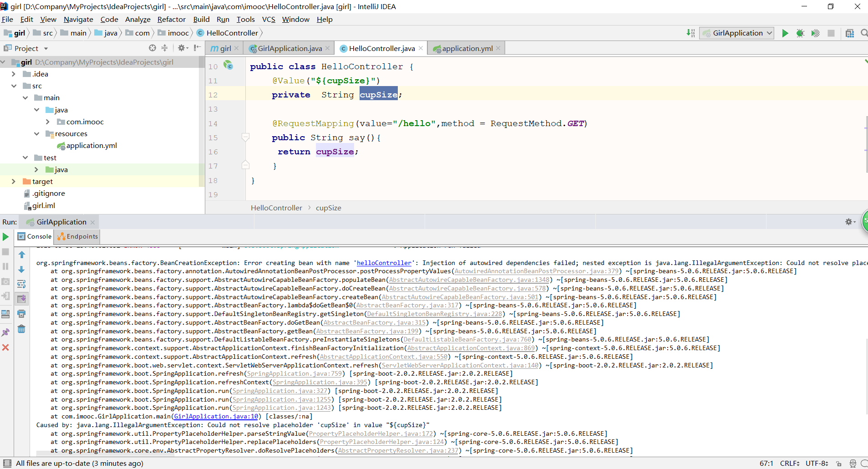Expand the com.imooc package
This screenshot has width=868, height=469.
[x=48, y=122]
